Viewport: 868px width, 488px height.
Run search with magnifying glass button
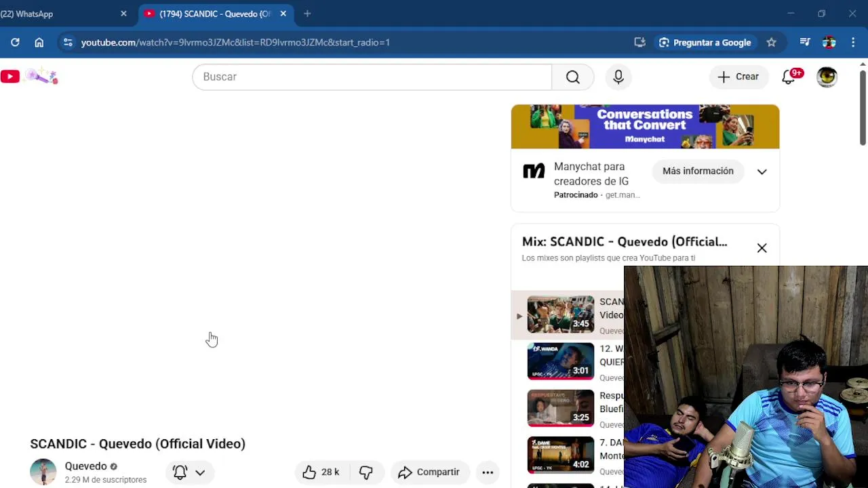[573, 77]
